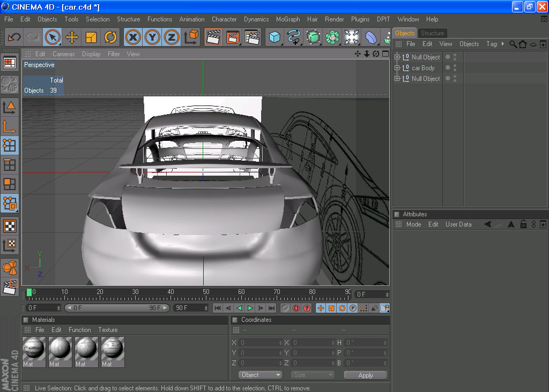Switch to the Structure tab
549x392 pixels.
coord(433,33)
